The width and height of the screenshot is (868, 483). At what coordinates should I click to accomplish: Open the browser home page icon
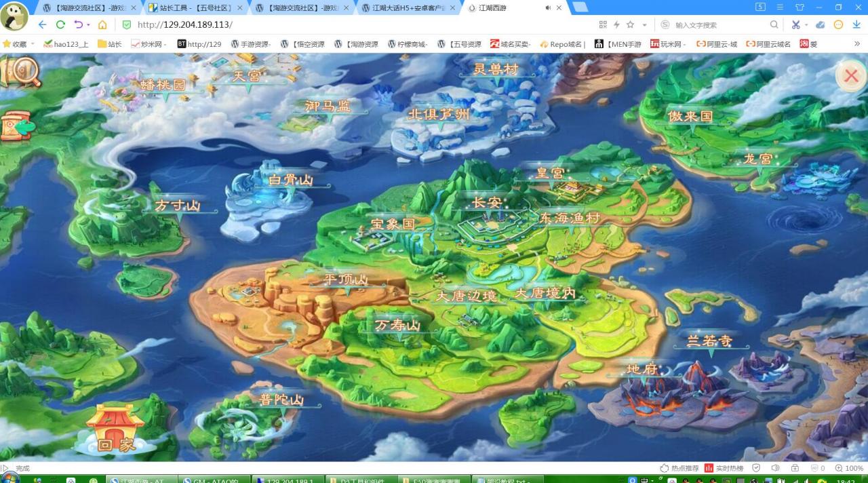click(102, 24)
